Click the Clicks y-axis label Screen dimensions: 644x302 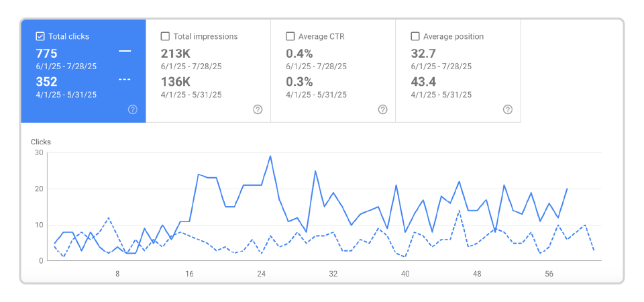pyautogui.click(x=41, y=142)
